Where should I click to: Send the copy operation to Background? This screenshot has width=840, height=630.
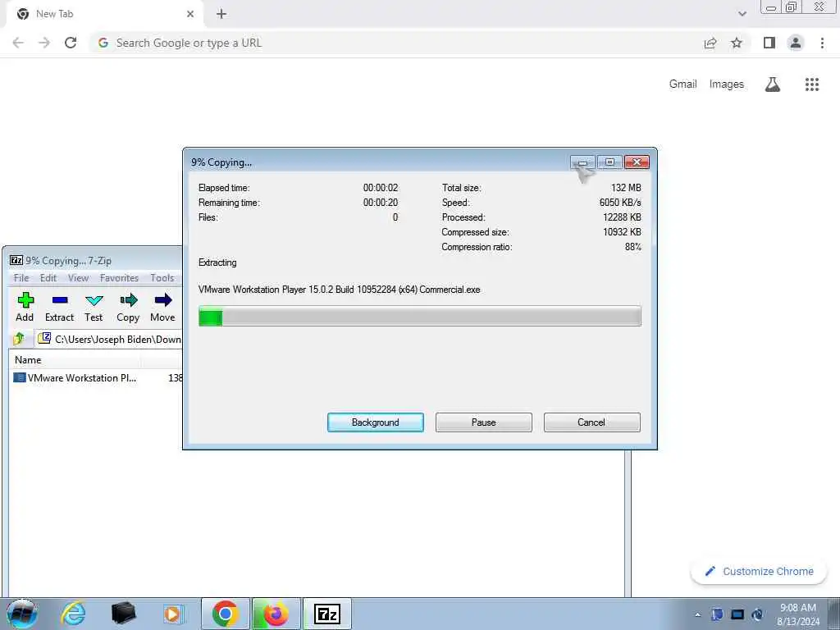click(x=376, y=422)
